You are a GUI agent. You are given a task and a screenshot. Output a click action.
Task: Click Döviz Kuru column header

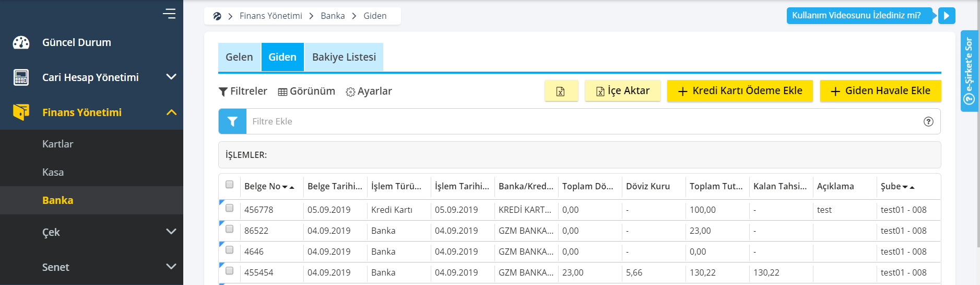point(648,186)
